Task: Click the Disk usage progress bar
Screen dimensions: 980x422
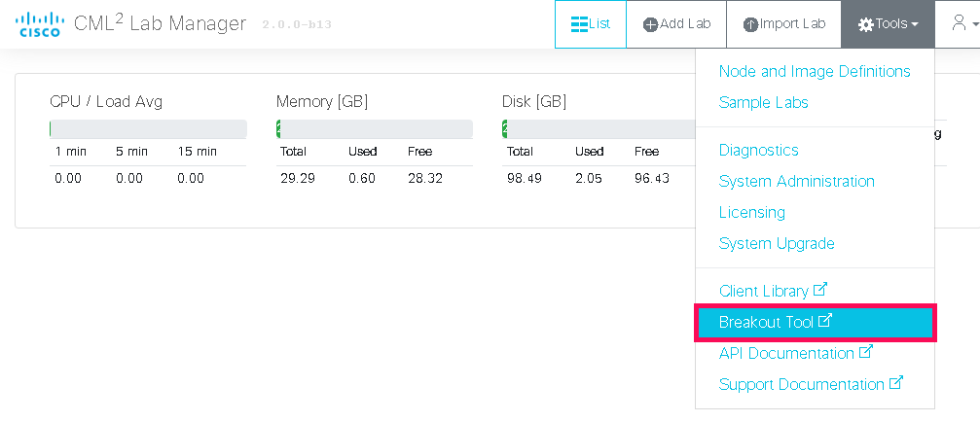Action: (x=599, y=128)
